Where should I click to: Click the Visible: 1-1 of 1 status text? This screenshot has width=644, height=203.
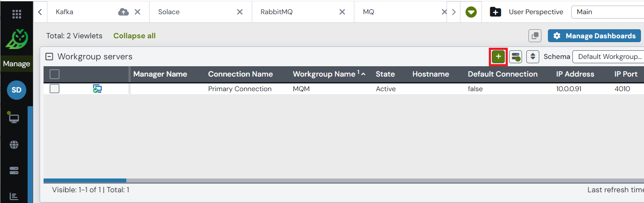pos(91,190)
